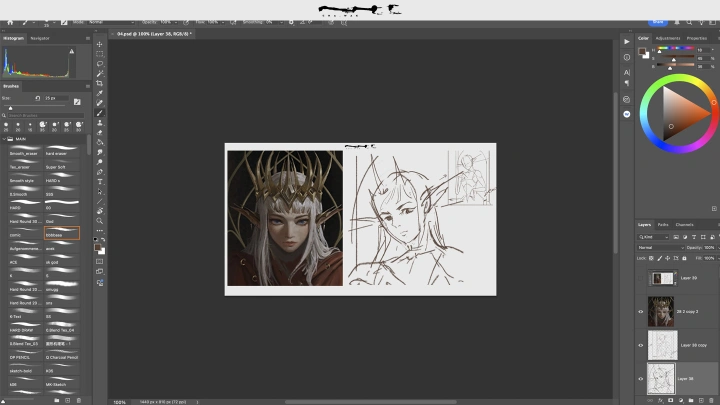720x405 pixels.
Task: Select the Eraser tool
Action: (100, 132)
